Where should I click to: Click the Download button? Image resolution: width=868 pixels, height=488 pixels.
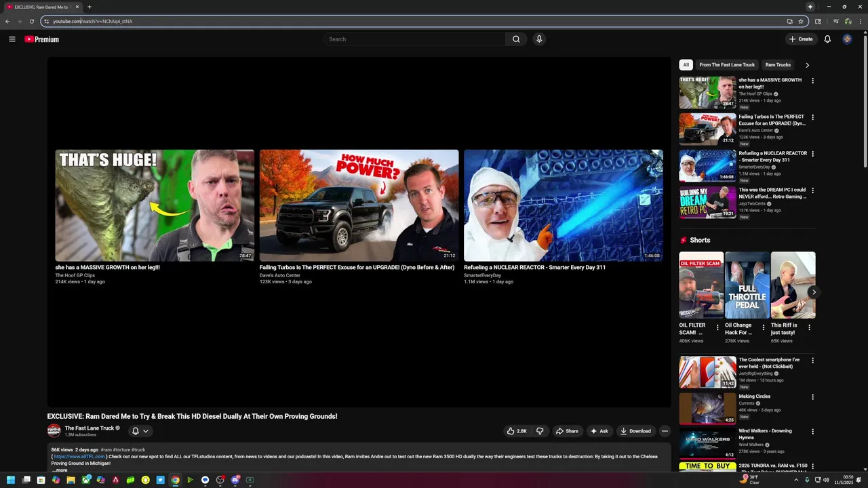pyautogui.click(x=635, y=431)
